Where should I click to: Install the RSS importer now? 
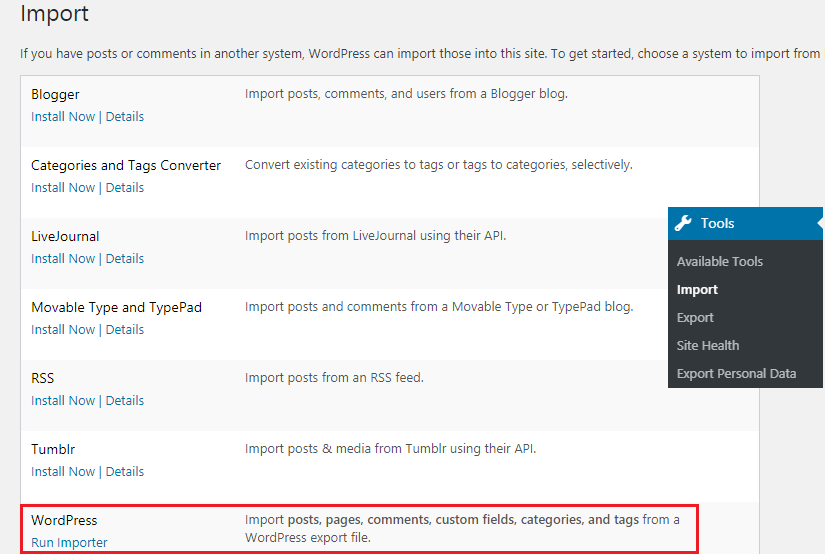(63, 401)
